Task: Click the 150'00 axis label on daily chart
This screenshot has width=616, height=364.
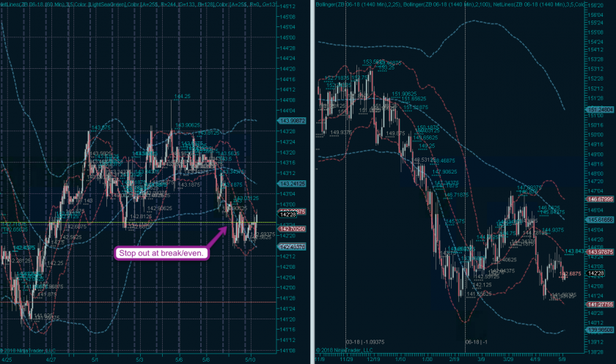Action: tap(595, 135)
